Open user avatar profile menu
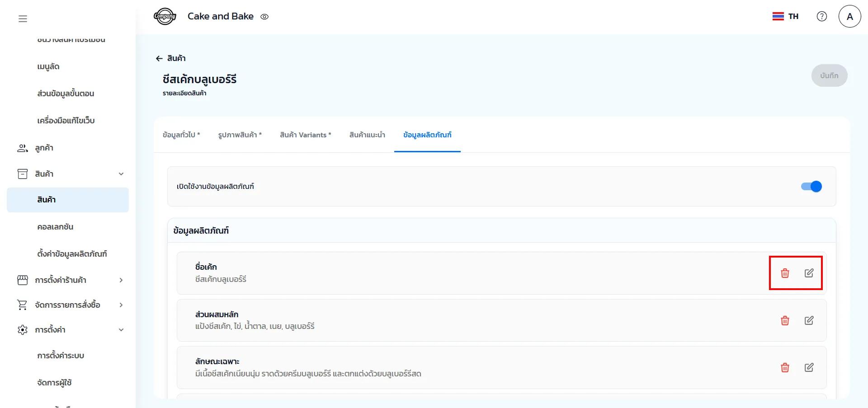Image resolution: width=868 pixels, height=408 pixels. click(x=849, y=17)
